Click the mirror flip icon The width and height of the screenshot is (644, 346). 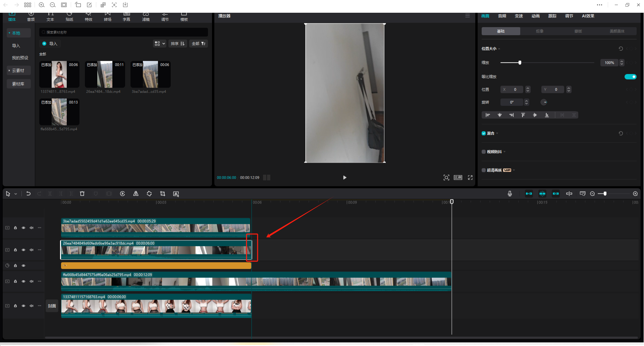(136, 194)
